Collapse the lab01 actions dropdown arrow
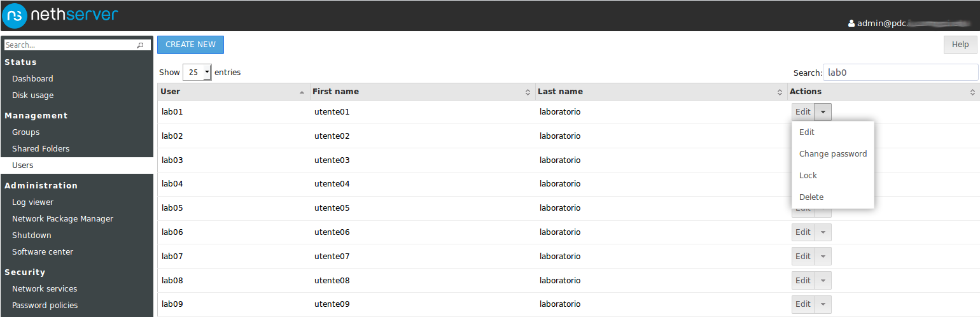Screen dimensions: 980x317 [823, 112]
